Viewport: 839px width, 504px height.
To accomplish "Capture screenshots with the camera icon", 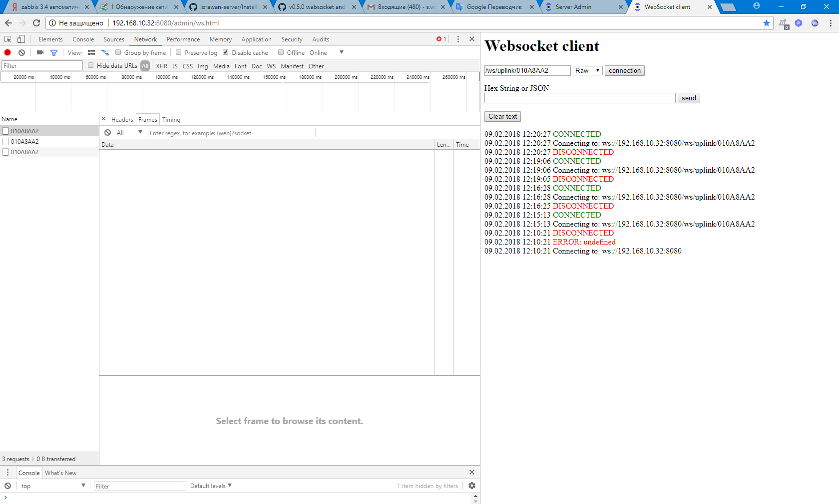I will [39, 52].
